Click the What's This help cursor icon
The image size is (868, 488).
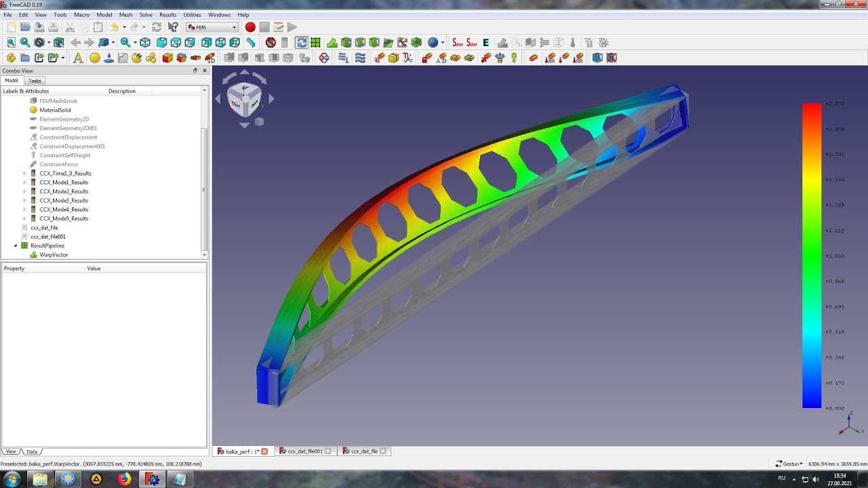173,27
